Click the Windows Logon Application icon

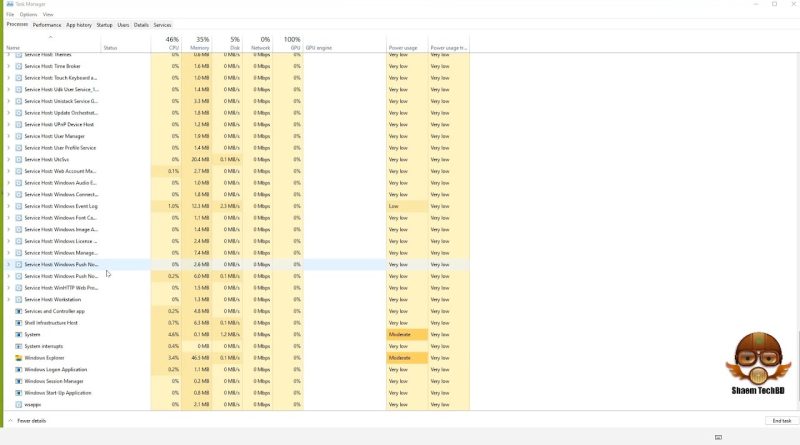coord(19,369)
